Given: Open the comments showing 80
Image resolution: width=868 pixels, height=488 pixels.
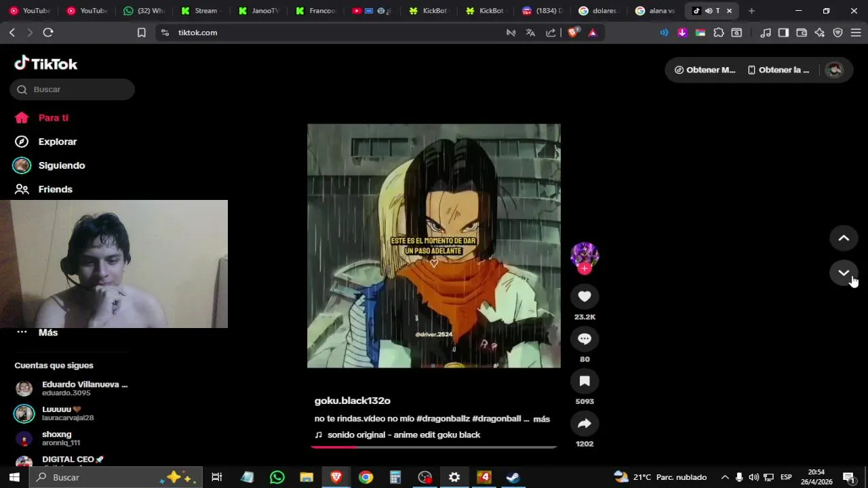Looking at the screenshot, I should 585,339.
